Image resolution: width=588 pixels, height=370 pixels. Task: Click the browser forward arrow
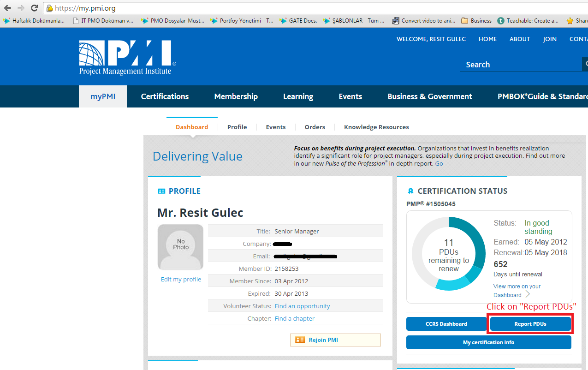pos(21,8)
